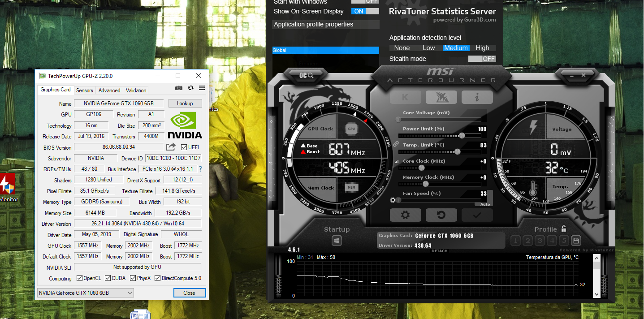
Task: Toggle the CUDA checkbox
Action: click(x=108, y=278)
